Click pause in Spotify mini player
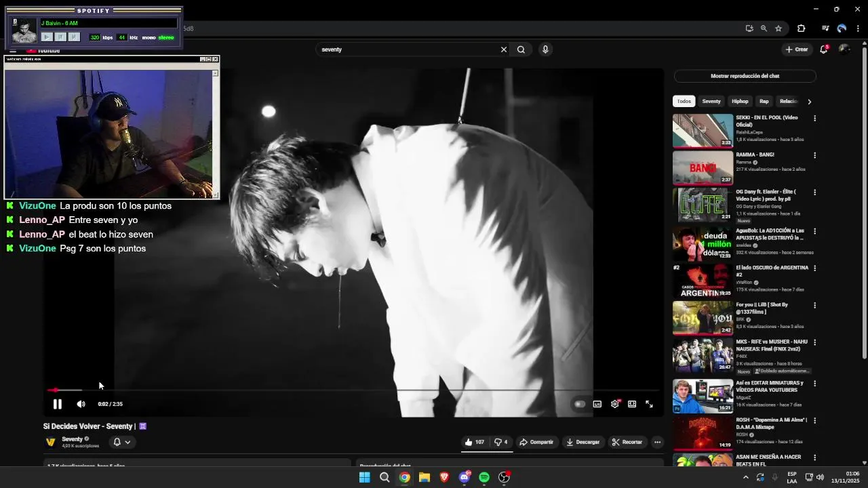868x488 pixels. (60, 37)
